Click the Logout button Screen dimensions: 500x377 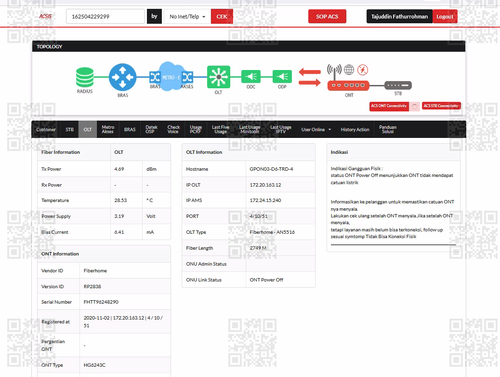(445, 16)
